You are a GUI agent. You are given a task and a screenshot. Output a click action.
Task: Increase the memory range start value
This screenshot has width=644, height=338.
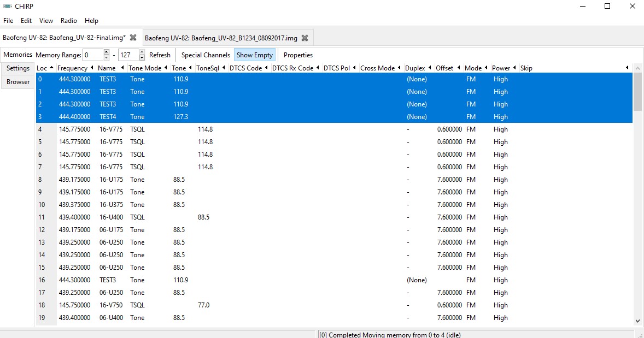tap(107, 52)
